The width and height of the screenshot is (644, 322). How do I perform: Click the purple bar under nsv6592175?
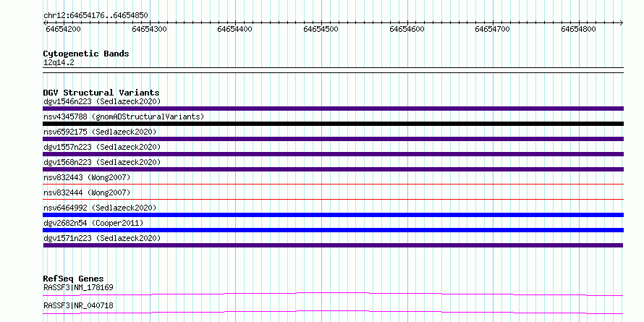[333, 139]
